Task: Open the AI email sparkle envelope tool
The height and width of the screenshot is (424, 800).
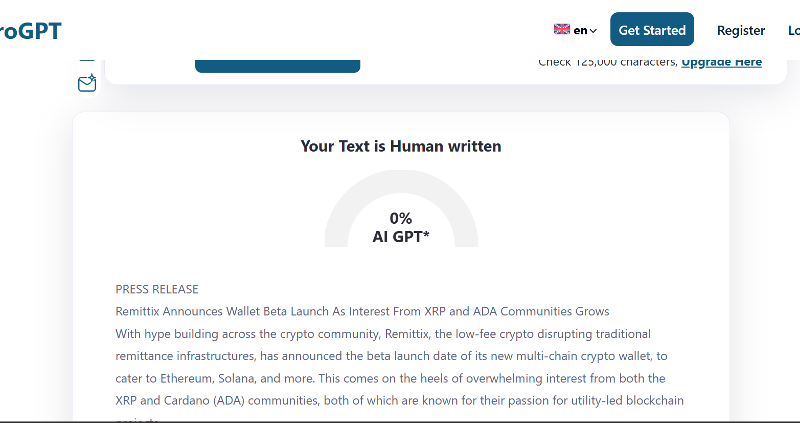Action: [x=87, y=83]
